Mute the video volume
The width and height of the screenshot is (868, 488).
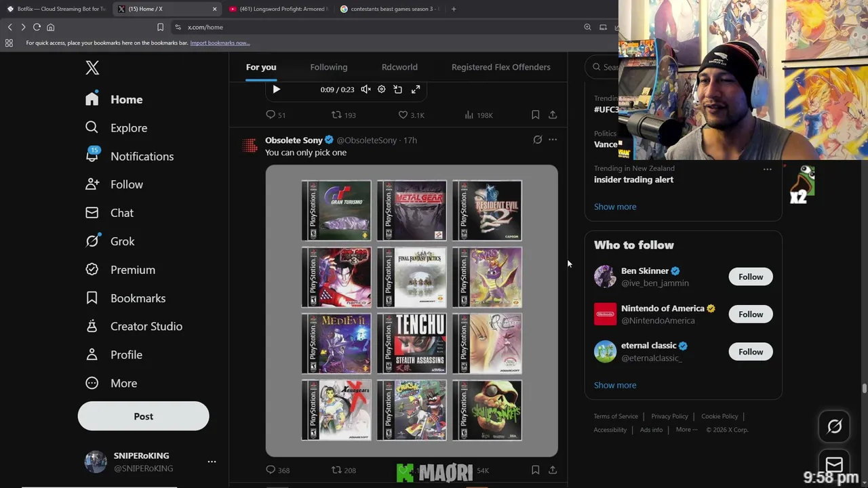click(366, 89)
